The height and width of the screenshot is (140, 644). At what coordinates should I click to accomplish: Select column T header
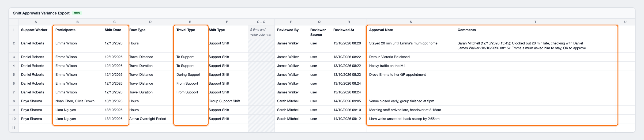[x=535, y=22]
